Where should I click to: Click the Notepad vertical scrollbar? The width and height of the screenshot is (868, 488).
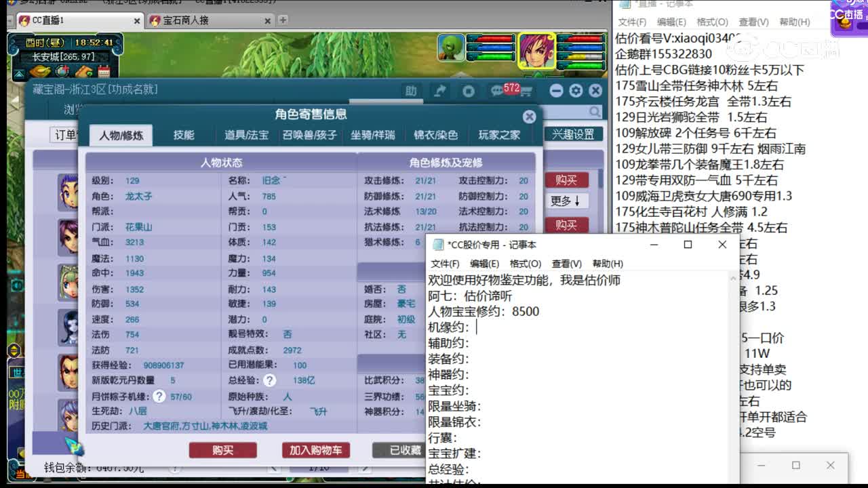(x=732, y=339)
